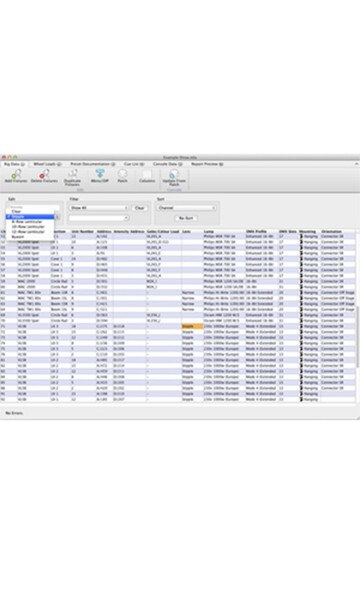Switch to the Cue List tab
360x600 pixels.
[x=134, y=164]
